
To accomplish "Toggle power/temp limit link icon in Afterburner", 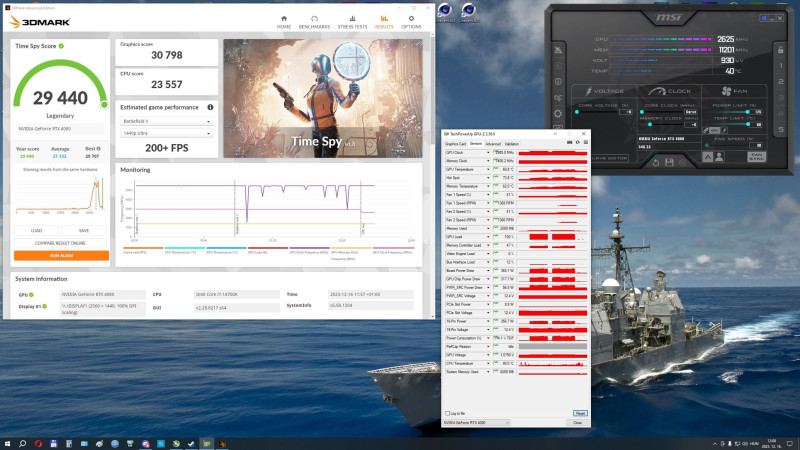I will 706,131.
